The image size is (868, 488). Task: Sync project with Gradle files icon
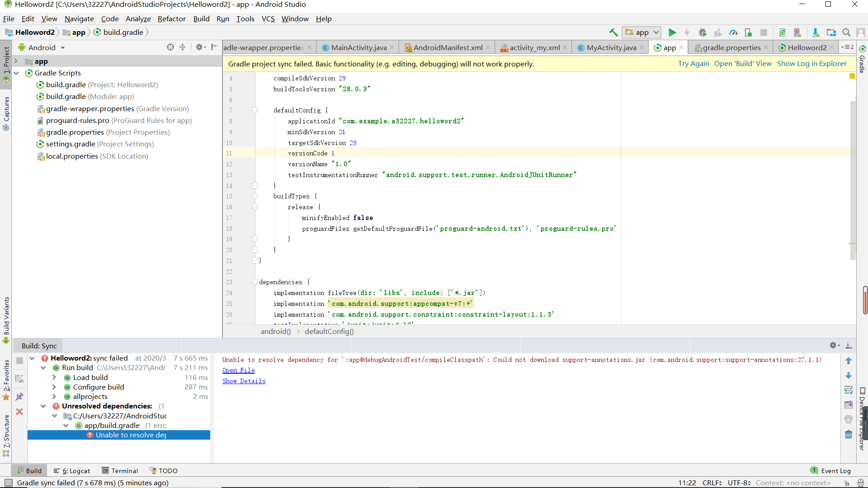(782, 33)
